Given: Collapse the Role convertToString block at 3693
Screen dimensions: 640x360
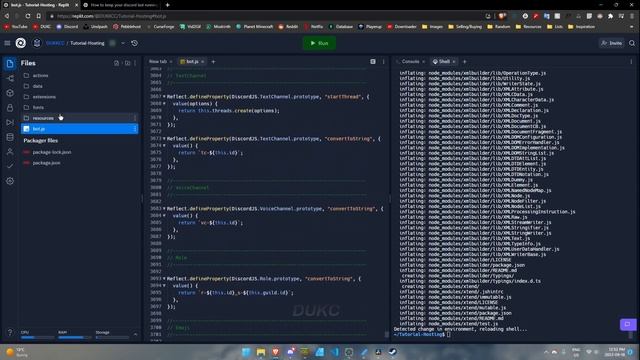Looking at the screenshot, I should [x=164, y=279].
